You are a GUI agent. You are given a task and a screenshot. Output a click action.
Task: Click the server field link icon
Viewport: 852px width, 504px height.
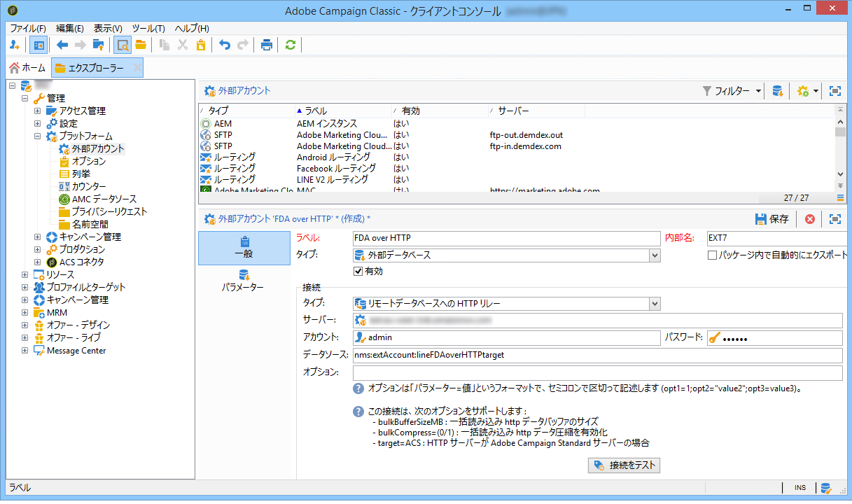coord(361,320)
